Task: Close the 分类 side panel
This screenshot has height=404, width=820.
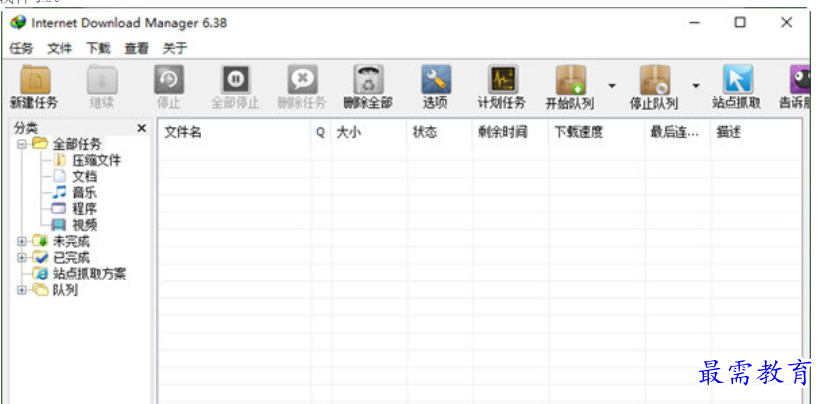Action: click(x=141, y=128)
